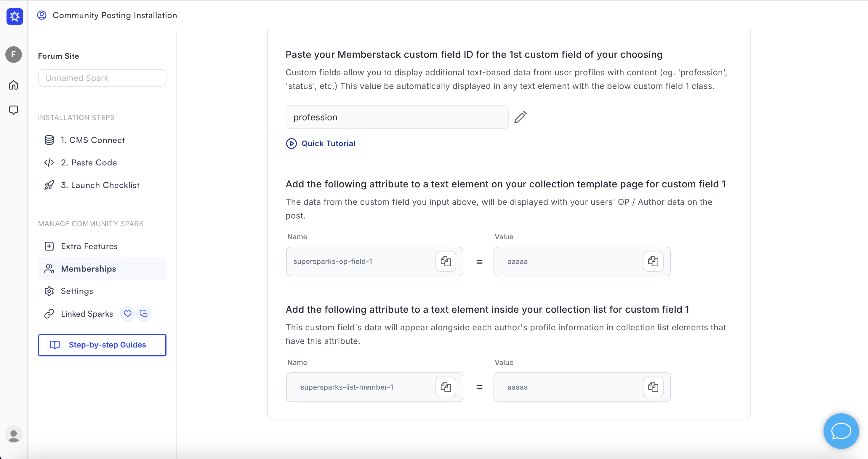The image size is (868, 459).
Task: Open the chat support bubble
Action: [x=841, y=431]
